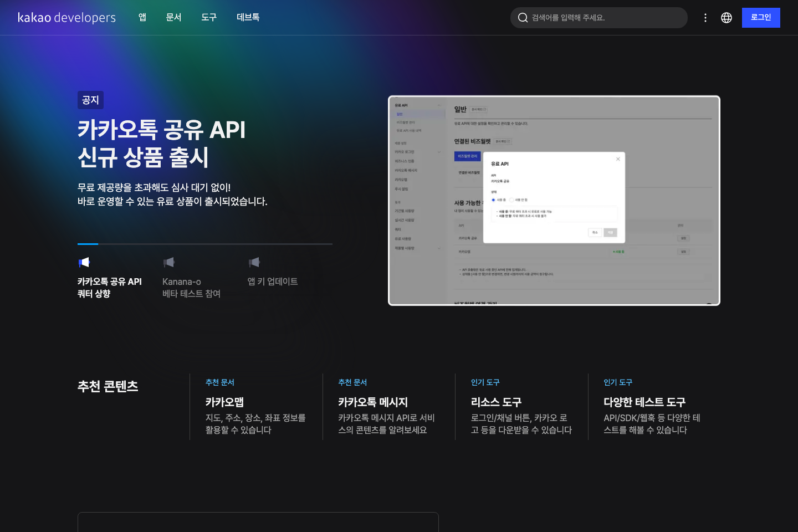The width and height of the screenshot is (798, 532).
Task: Open the three-dot overflow menu
Action: tap(705, 17)
